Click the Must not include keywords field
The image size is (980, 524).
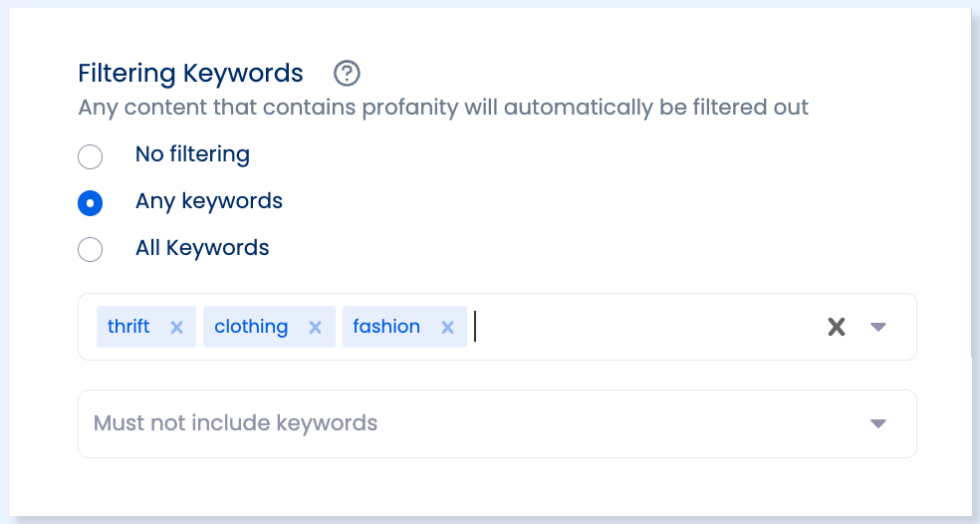pos(497,424)
